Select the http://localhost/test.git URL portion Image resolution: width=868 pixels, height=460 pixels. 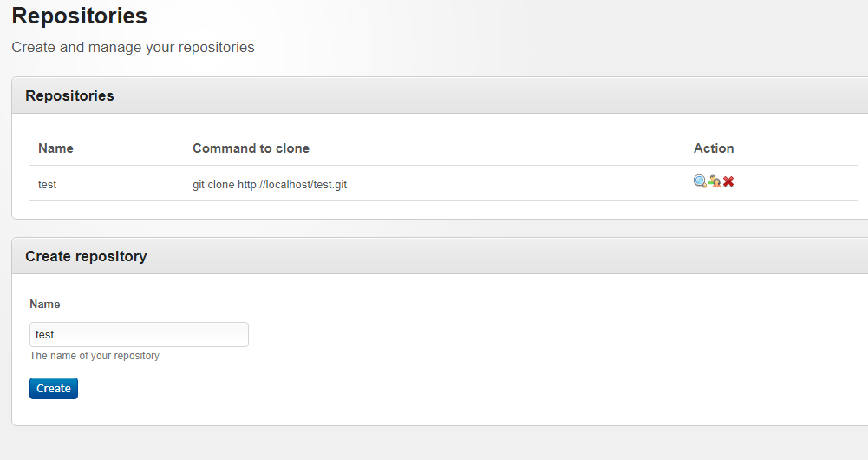pyautogui.click(x=292, y=185)
